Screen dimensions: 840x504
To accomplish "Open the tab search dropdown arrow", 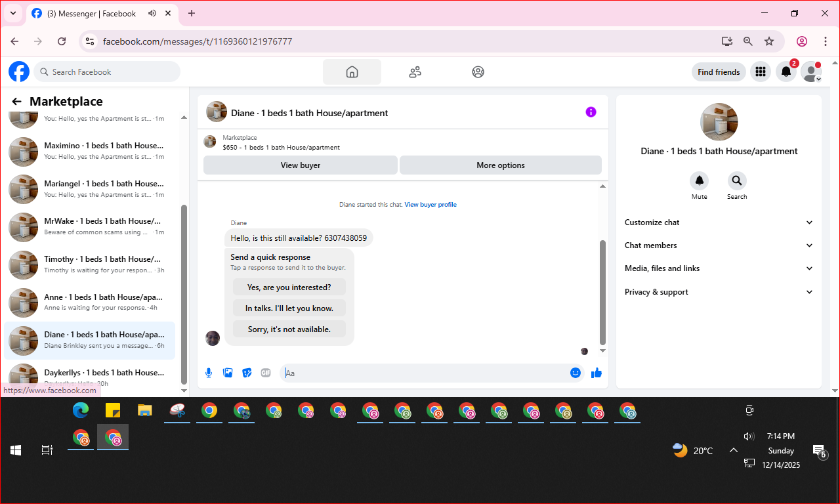I will [x=12, y=13].
